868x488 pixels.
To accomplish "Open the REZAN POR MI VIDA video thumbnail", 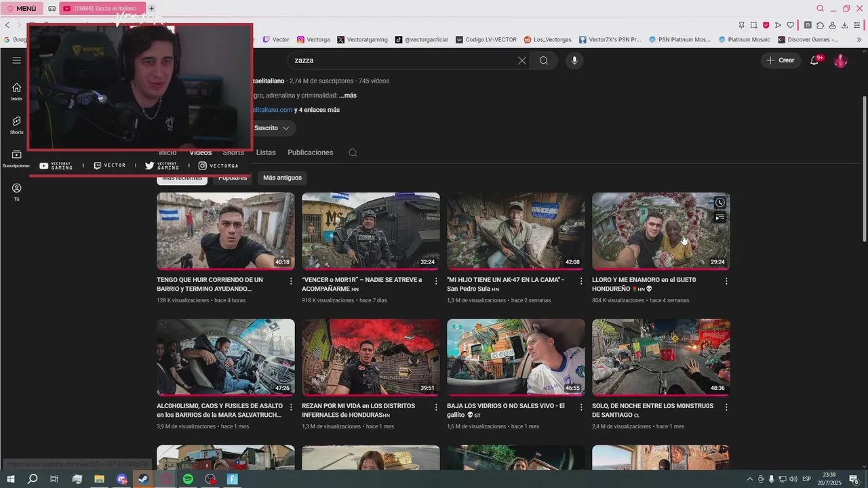I will [371, 357].
